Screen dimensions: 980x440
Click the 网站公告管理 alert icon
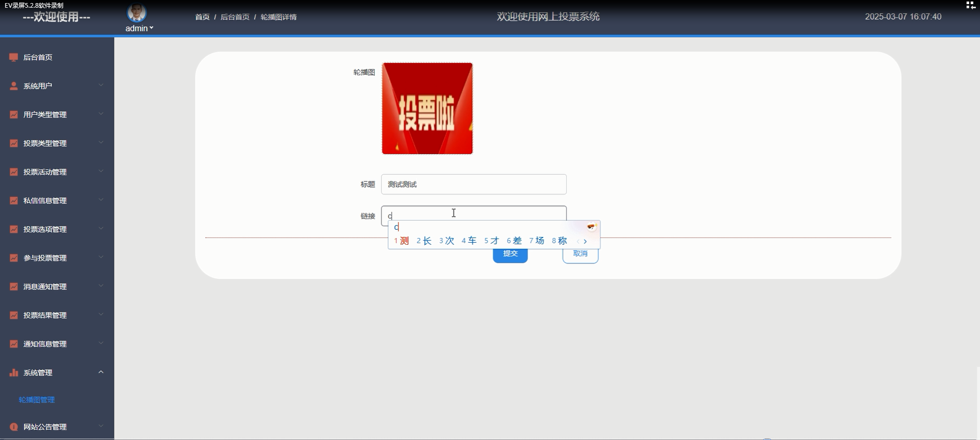point(14,427)
